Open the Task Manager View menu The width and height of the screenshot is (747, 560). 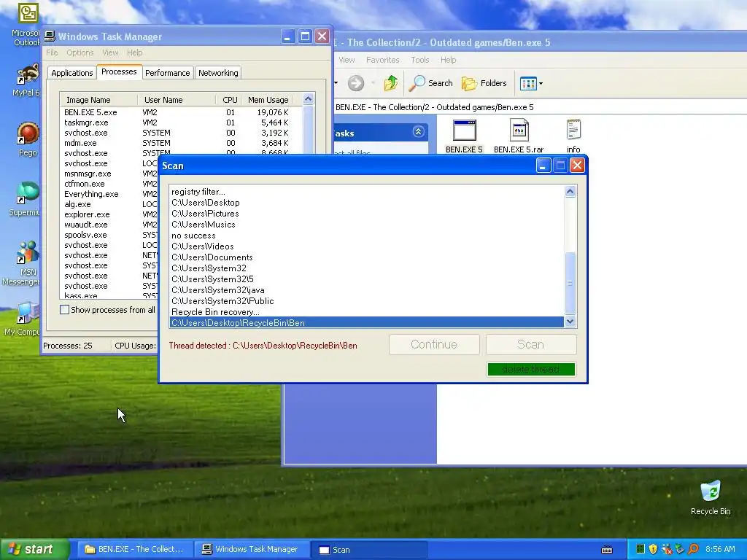(110, 52)
